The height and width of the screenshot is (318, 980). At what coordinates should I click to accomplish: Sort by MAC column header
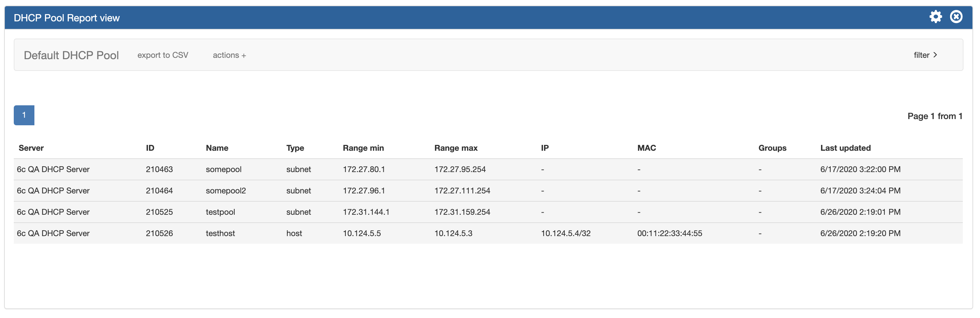[x=646, y=148]
